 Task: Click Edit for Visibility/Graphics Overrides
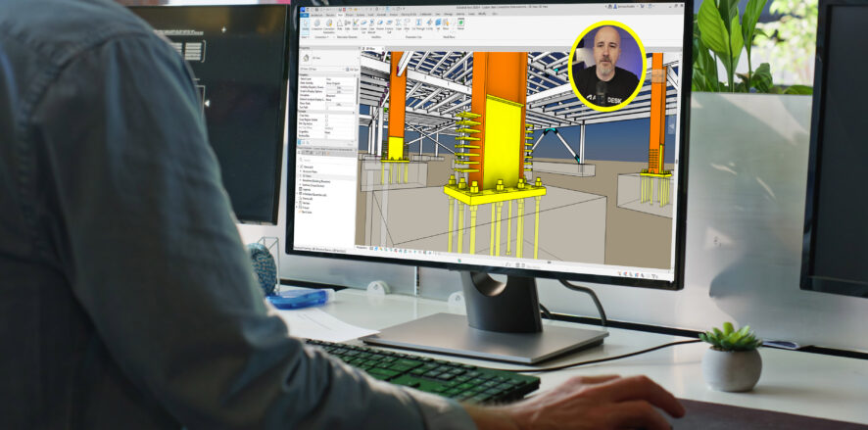click(x=339, y=88)
